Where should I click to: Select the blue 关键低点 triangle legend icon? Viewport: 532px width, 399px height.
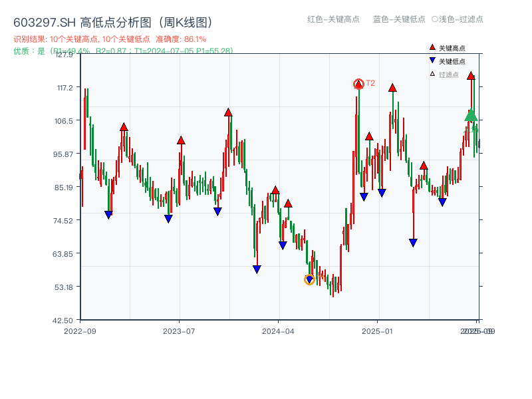tap(431, 59)
